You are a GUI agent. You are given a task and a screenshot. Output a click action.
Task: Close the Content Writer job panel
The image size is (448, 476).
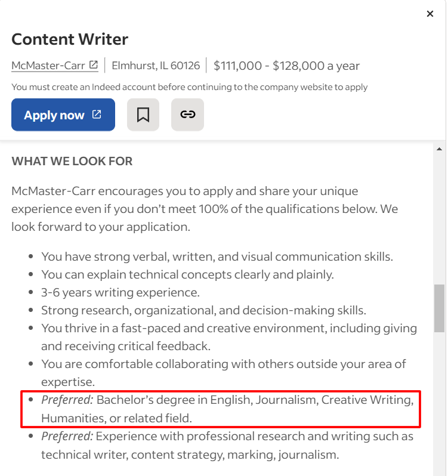coord(430,14)
